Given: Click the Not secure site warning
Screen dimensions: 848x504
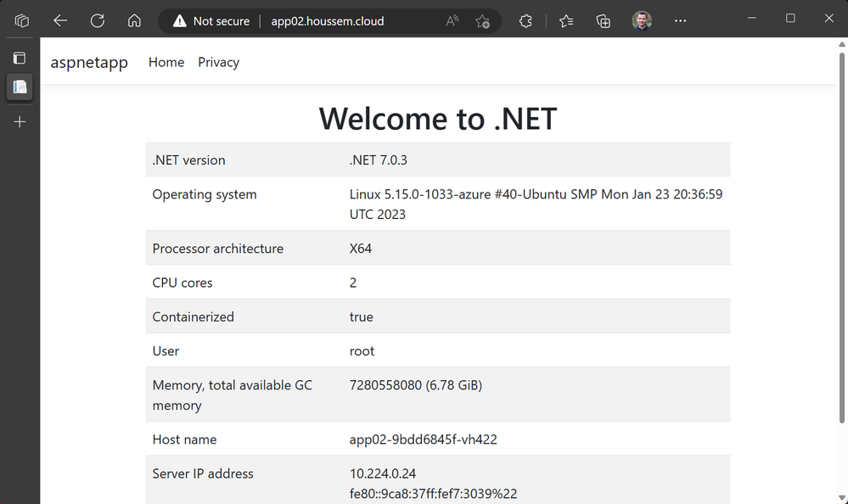Looking at the screenshot, I should [x=211, y=21].
